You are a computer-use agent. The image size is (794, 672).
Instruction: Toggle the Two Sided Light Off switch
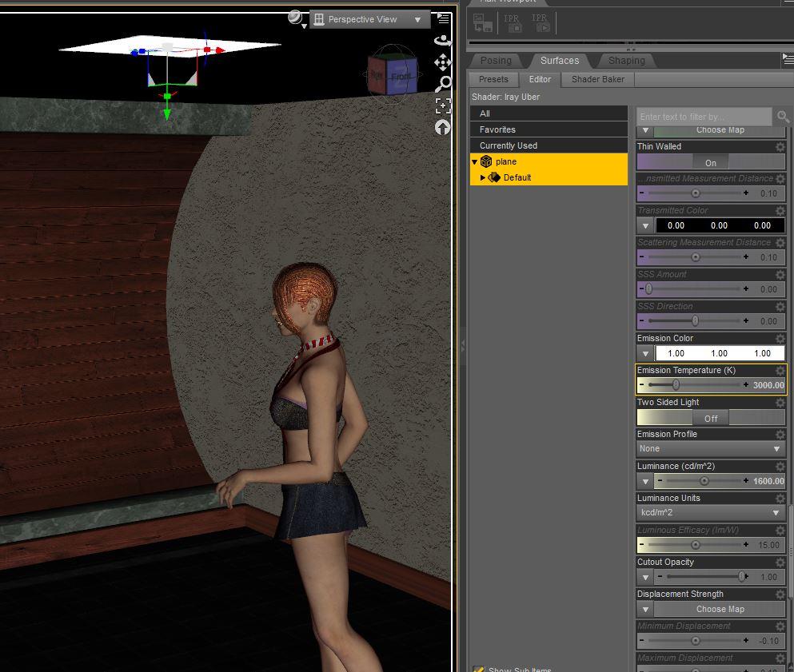[711, 418]
